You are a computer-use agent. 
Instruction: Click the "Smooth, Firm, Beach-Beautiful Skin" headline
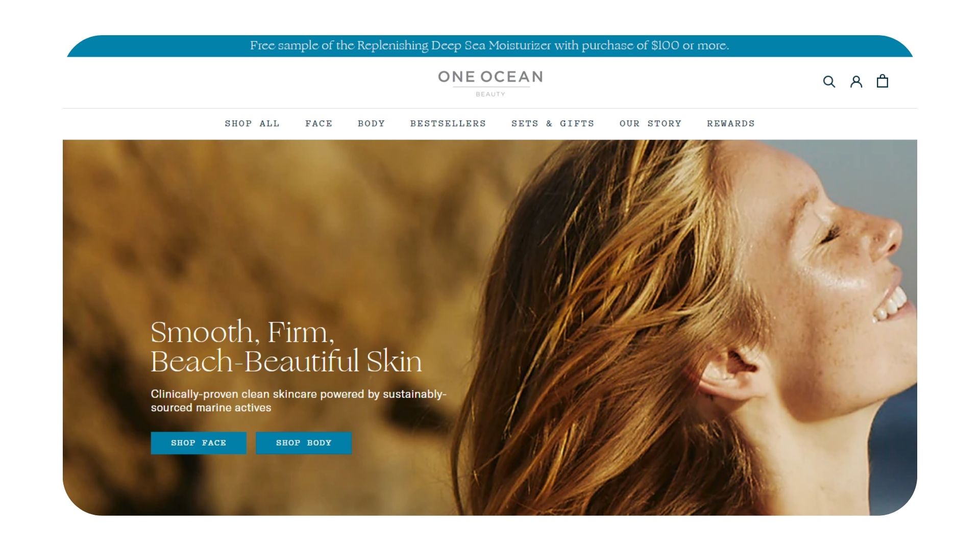(x=286, y=346)
